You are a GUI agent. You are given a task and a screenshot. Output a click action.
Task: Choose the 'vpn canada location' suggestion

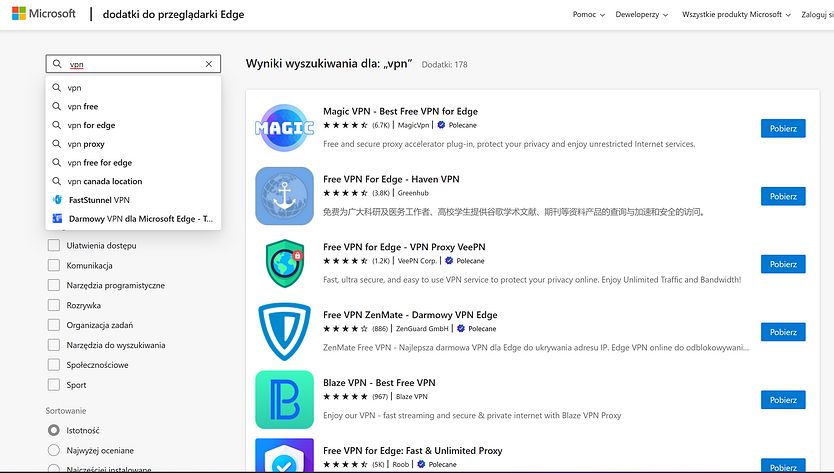click(133, 181)
